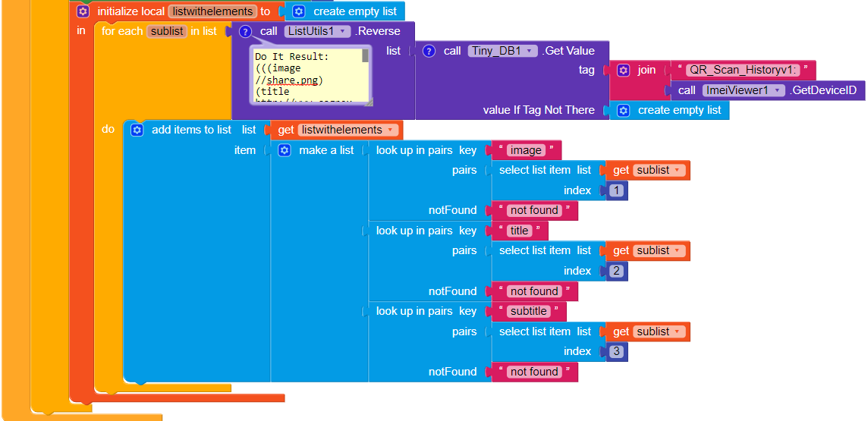Click the comment bubble resize handle corner
868x421 pixels.
(x=370, y=102)
